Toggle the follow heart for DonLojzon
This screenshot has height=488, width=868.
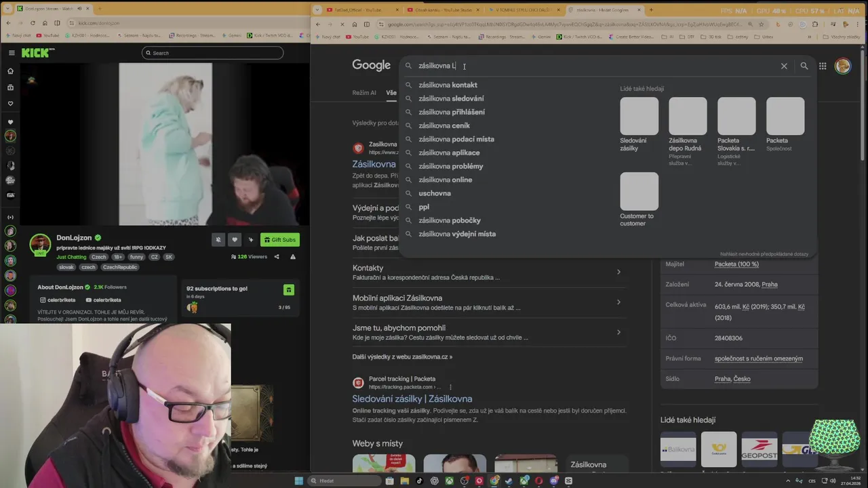pyautogui.click(x=235, y=239)
